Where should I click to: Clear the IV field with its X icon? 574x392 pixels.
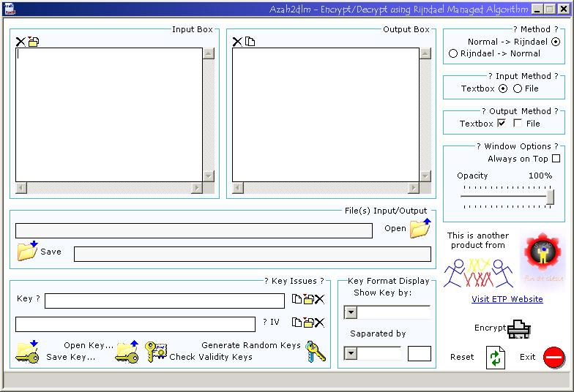coord(319,322)
